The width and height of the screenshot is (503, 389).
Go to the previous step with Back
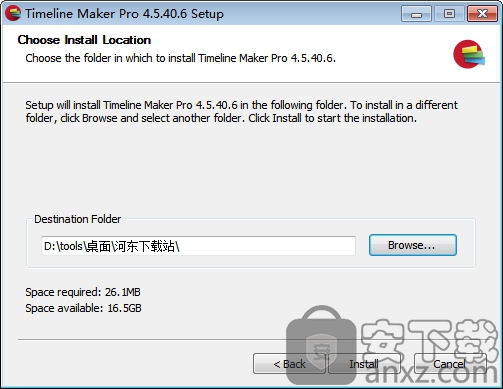click(289, 364)
